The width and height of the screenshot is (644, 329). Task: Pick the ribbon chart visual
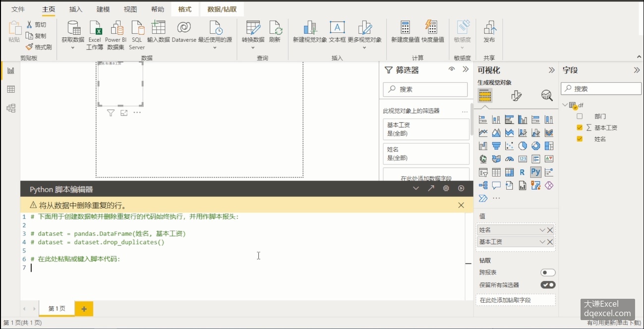coord(549,133)
